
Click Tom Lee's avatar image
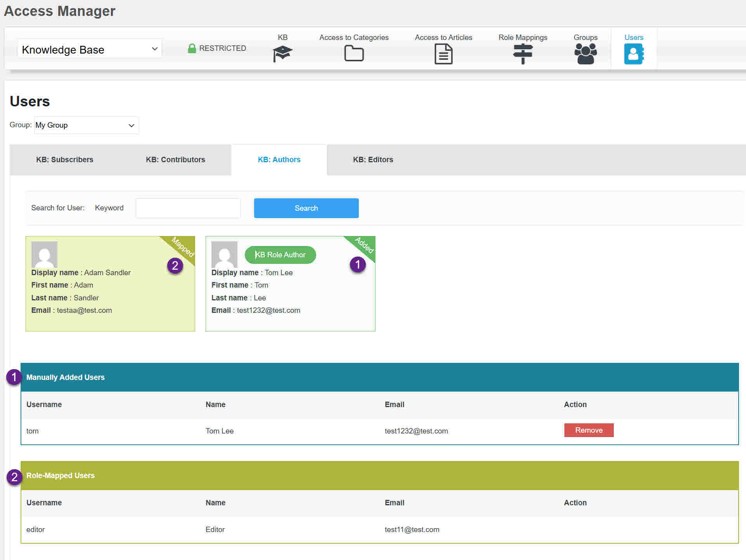click(224, 254)
